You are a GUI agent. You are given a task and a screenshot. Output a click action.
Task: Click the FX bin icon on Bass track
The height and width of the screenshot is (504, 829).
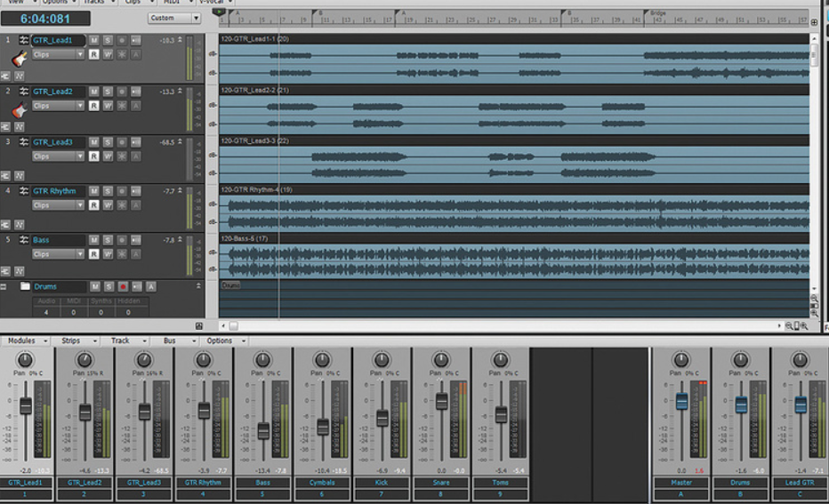[x=5, y=271]
